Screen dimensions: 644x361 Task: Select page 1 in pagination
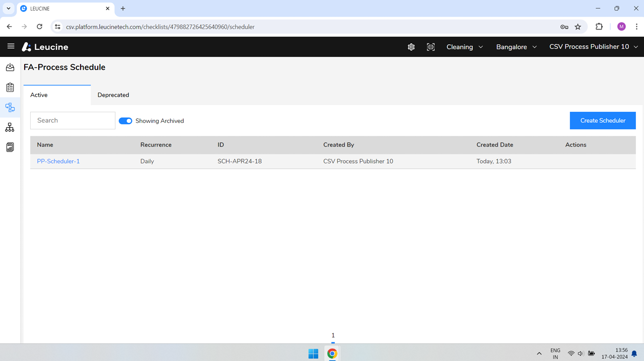pos(333,336)
